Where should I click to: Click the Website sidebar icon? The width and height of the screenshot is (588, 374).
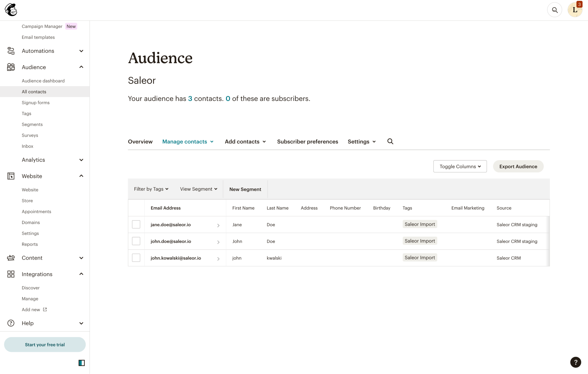coord(11,176)
